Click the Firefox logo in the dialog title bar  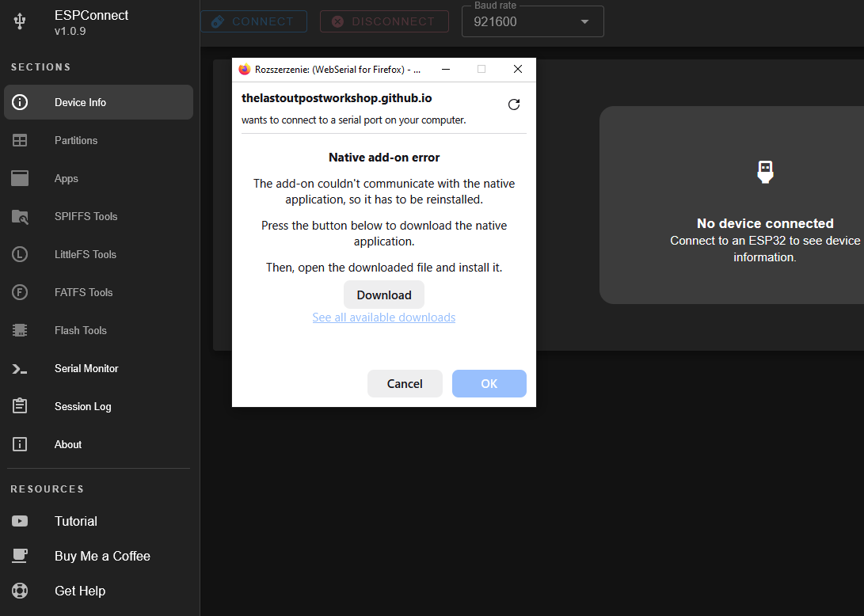click(245, 70)
